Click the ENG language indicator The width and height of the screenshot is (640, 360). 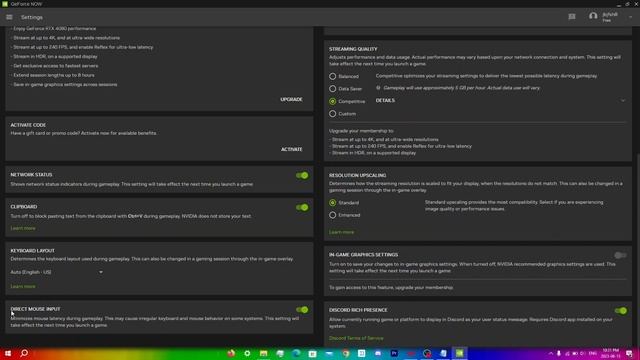(x=593, y=353)
